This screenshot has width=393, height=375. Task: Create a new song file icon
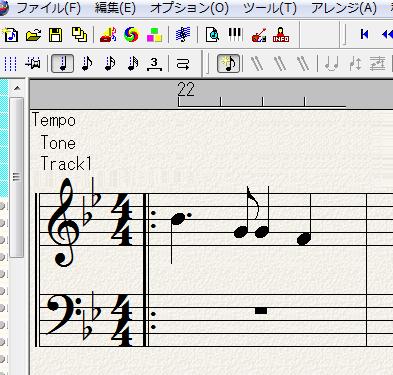point(10,35)
